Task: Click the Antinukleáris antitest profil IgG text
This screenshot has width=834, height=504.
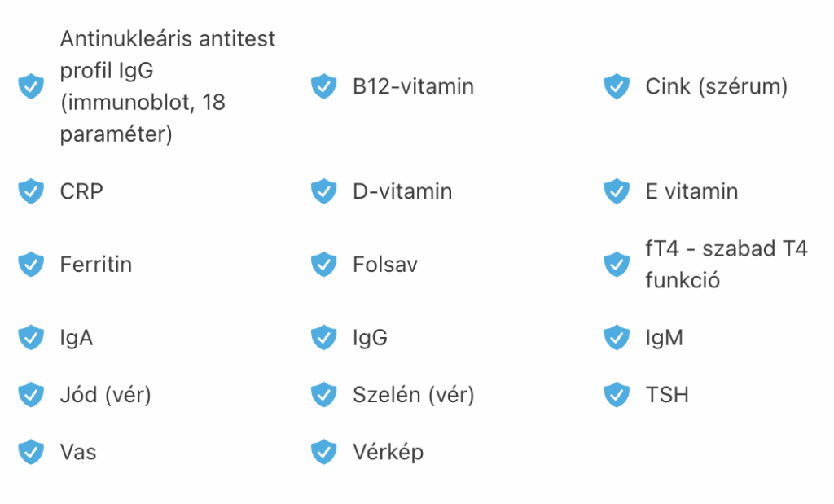Action: (x=168, y=55)
